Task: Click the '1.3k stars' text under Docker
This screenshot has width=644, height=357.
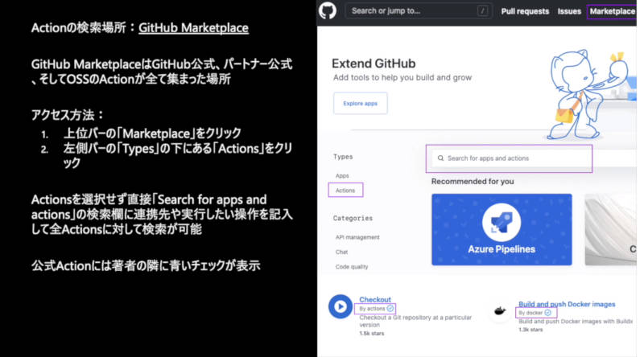Action: tap(530, 330)
